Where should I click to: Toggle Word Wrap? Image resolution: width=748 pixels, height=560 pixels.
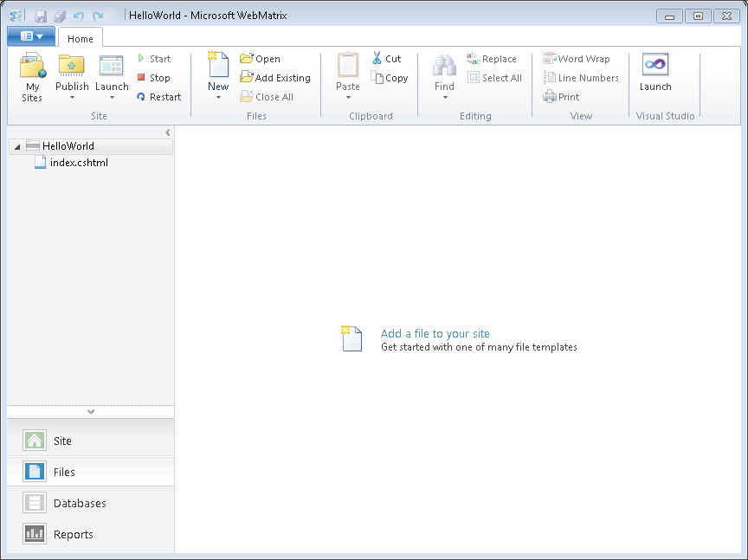(x=577, y=59)
